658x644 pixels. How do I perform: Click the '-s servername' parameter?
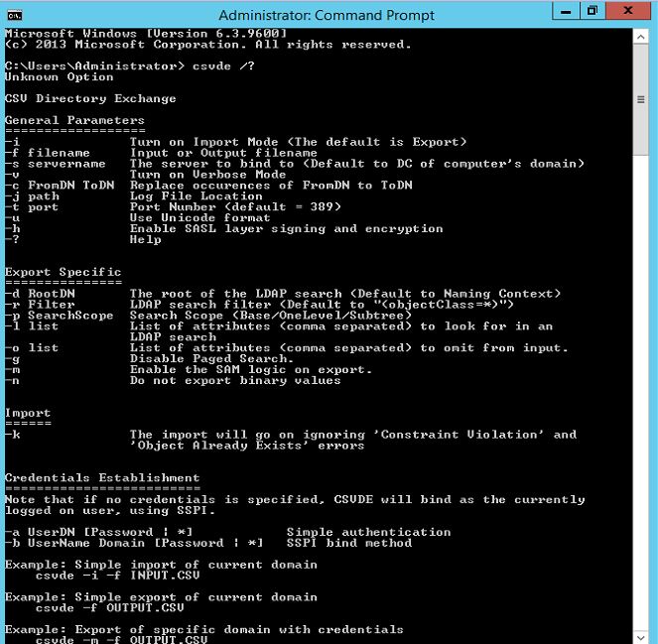(56, 164)
